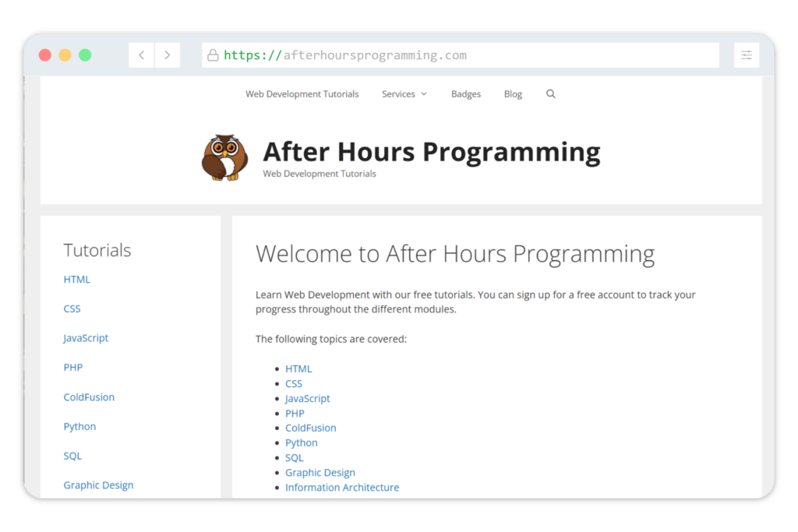Click the browser back arrow button

pyautogui.click(x=142, y=55)
